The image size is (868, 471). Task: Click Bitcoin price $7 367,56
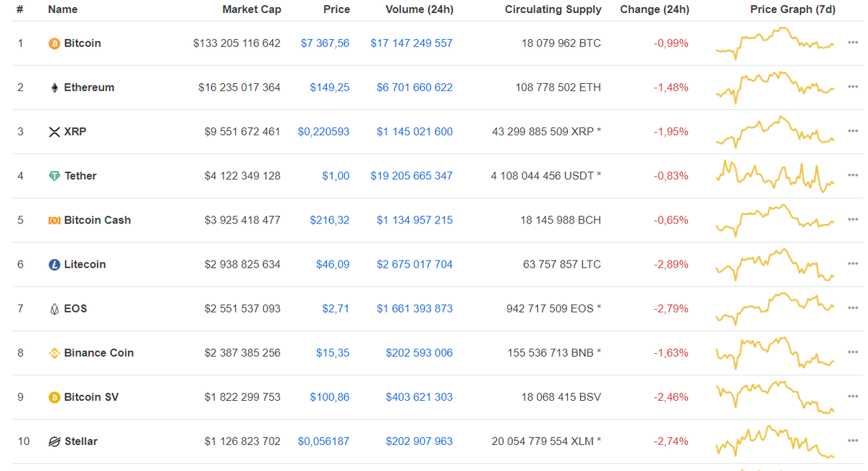325,43
